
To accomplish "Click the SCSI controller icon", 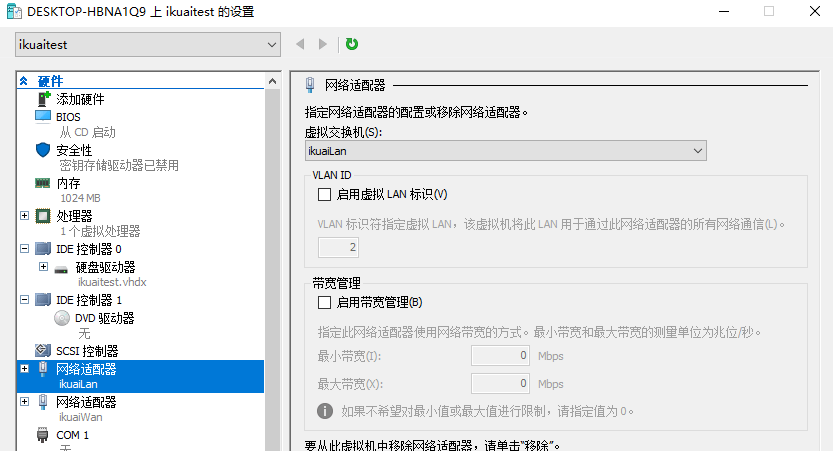I will pyautogui.click(x=43, y=351).
